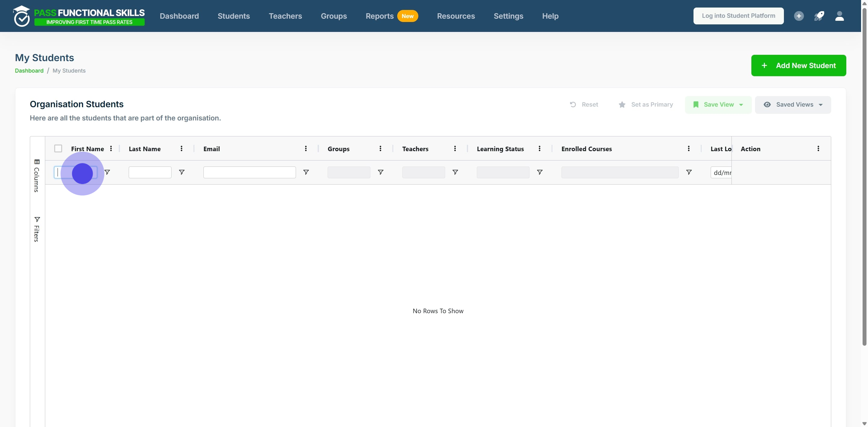This screenshot has width=868, height=427.
Task: Follow the Dashboard breadcrumb link
Action: click(29, 71)
